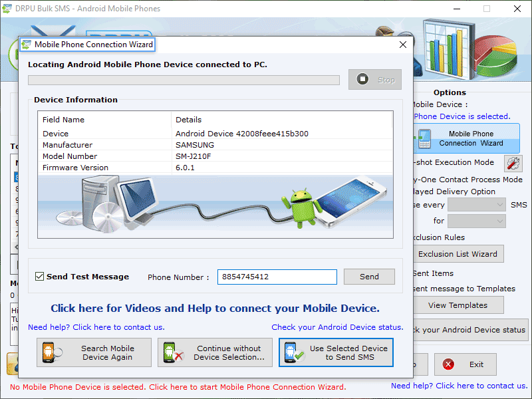The width and height of the screenshot is (532, 399).
Task: Select the Firmware Version 6.0.1 row
Action: click(215, 168)
